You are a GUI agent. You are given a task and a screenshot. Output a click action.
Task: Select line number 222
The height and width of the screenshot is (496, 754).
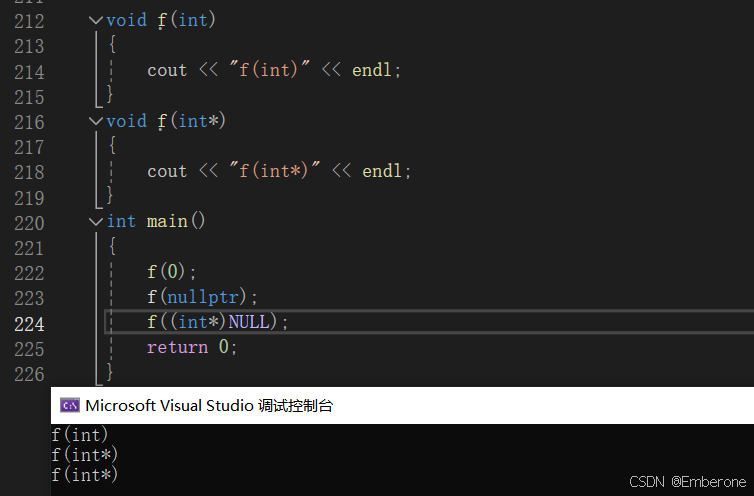pos(29,273)
